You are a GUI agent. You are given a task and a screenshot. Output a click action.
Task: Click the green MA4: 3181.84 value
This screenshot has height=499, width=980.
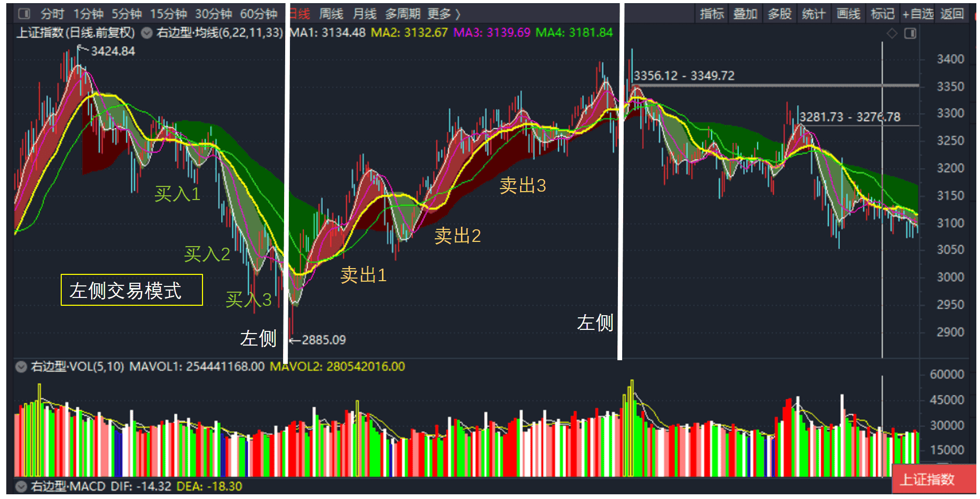[574, 33]
